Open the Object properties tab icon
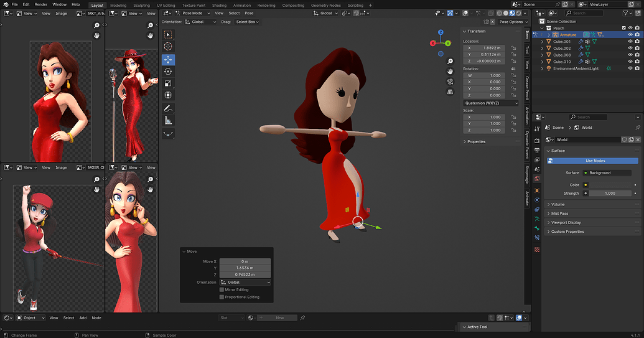The width and height of the screenshot is (644, 338). coord(537,190)
